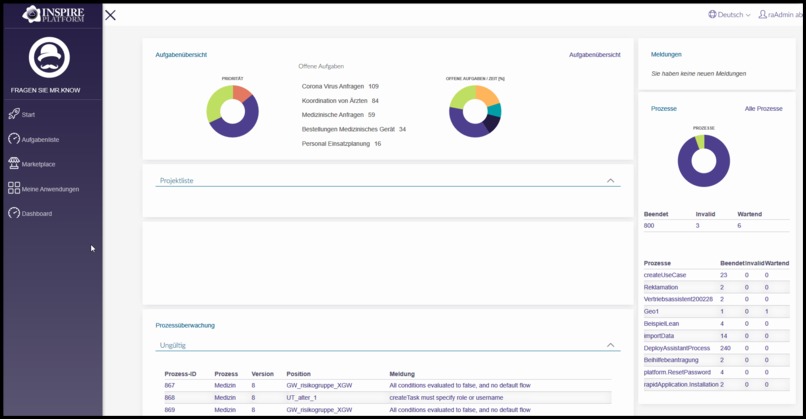Open the platform.ResetPassword process row

(716, 372)
